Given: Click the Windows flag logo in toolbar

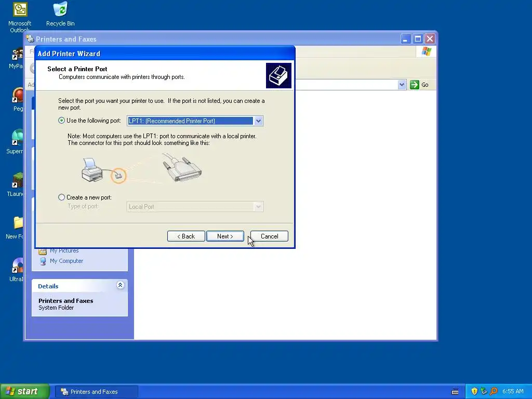Looking at the screenshot, I should [427, 51].
